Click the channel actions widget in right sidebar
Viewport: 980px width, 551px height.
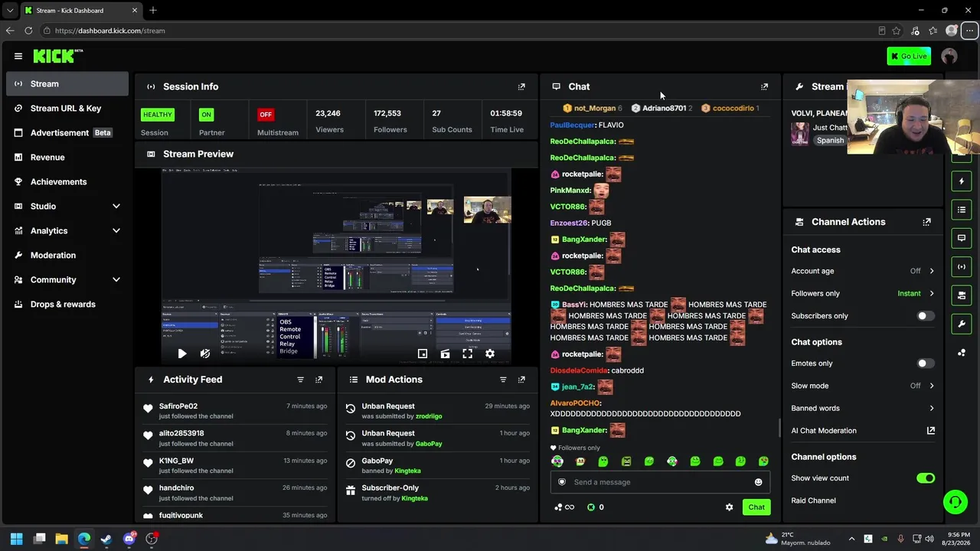[x=962, y=295]
